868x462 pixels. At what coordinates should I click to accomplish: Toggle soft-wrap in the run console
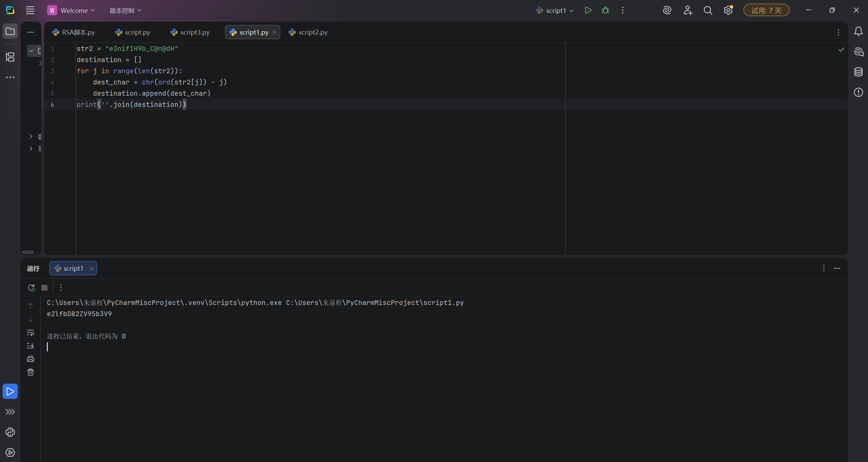(x=31, y=332)
